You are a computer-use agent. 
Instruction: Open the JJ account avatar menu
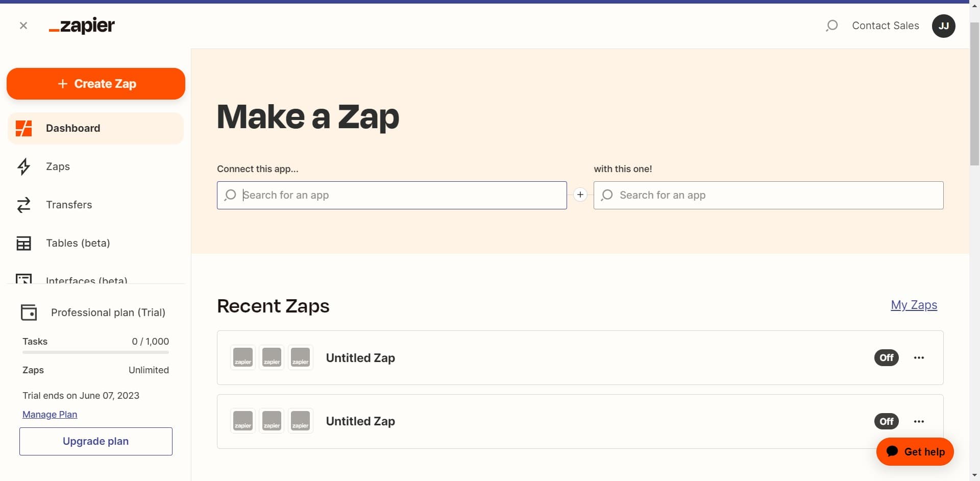(x=943, y=26)
